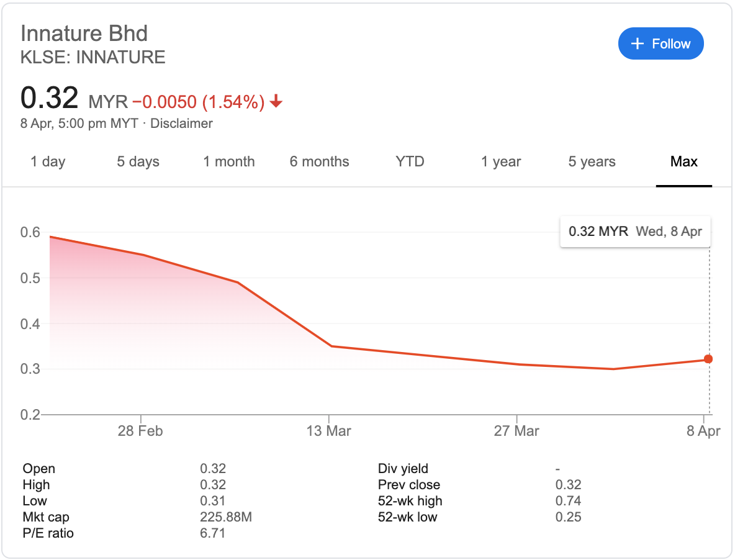Click the red data point marker
Viewport: 735px width, 560px height.
click(x=708, y=359)
